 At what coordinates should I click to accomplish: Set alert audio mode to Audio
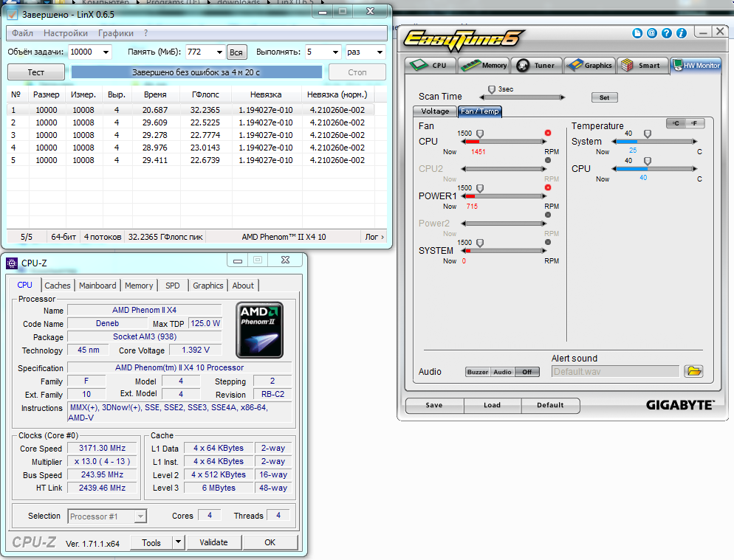(502, 372)
